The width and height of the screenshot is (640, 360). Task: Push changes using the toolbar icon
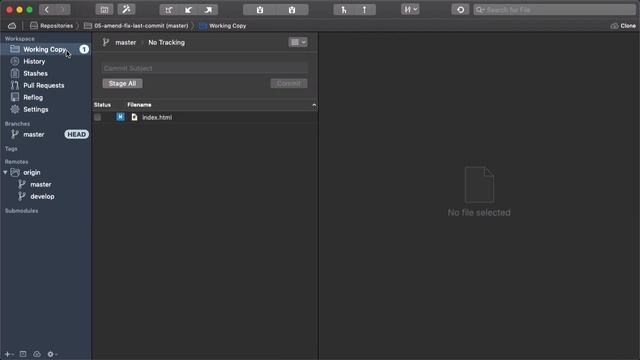(x=208, y=9)
